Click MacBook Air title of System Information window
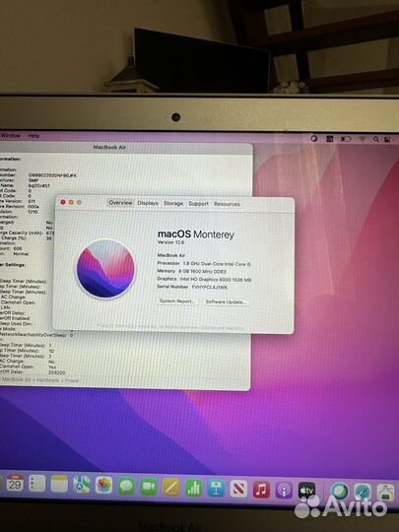 (x=109, y=147)
